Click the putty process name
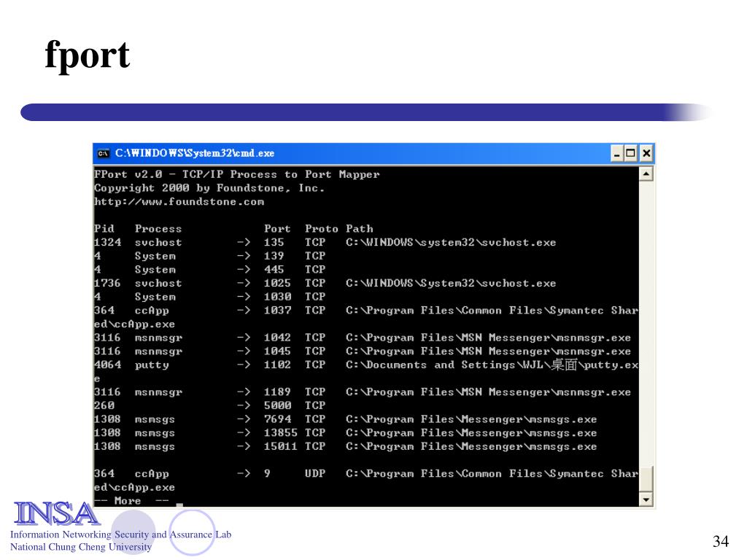747x560 pixels. pos(152,365)
